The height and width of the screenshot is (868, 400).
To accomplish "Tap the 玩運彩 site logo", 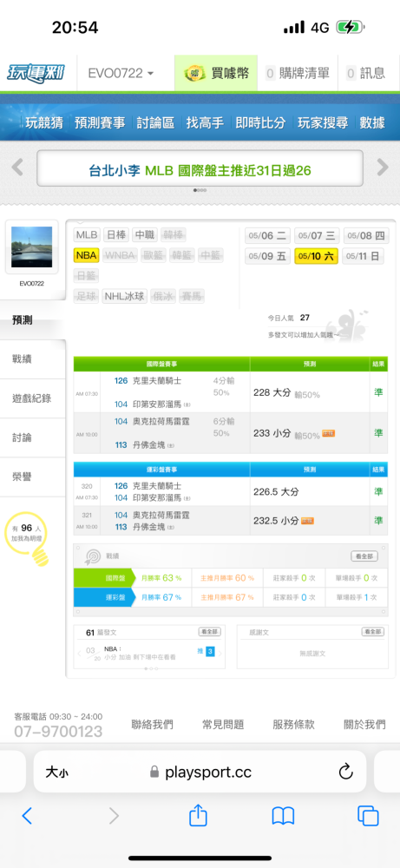I will tap(35, 73).
